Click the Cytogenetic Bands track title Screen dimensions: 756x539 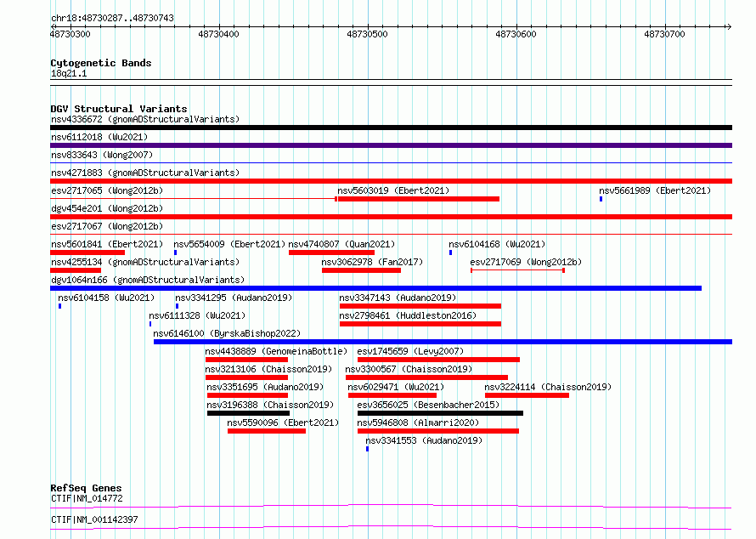[101, 63]
